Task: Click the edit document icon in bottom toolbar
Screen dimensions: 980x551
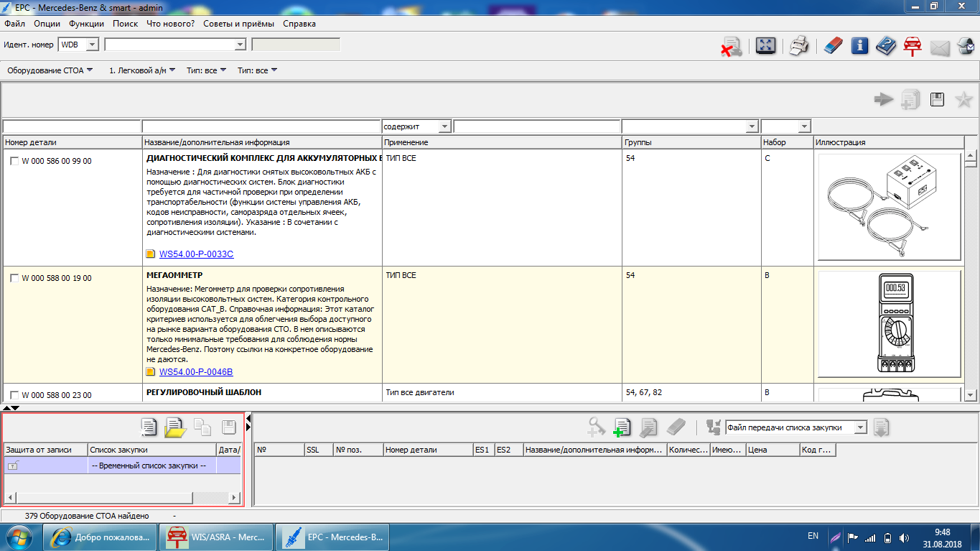Action: [x=648, y=427]
